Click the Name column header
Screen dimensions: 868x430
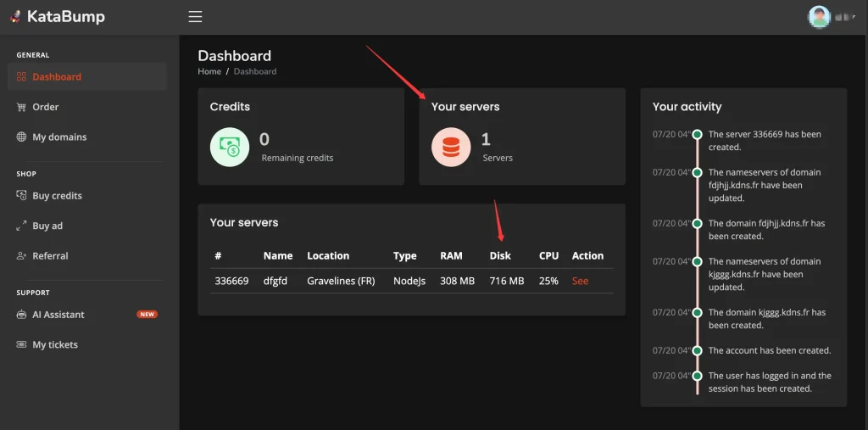pyautogui.click(x=278, y=256)
